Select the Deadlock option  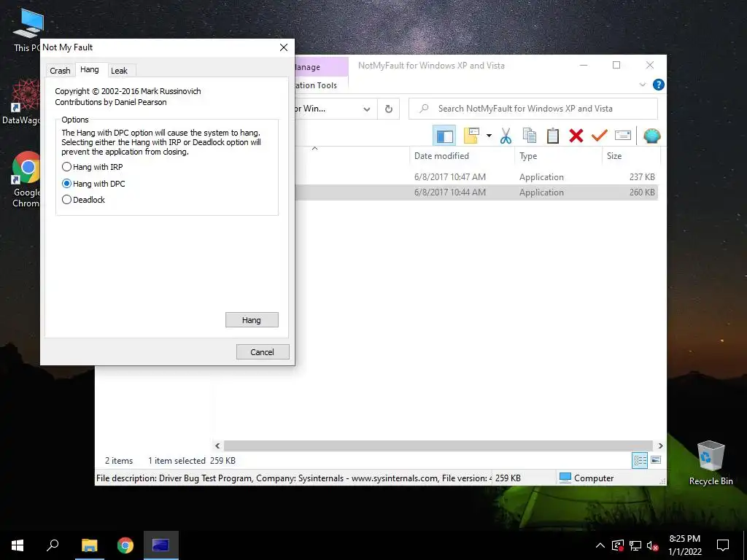[x=83, y=200]
